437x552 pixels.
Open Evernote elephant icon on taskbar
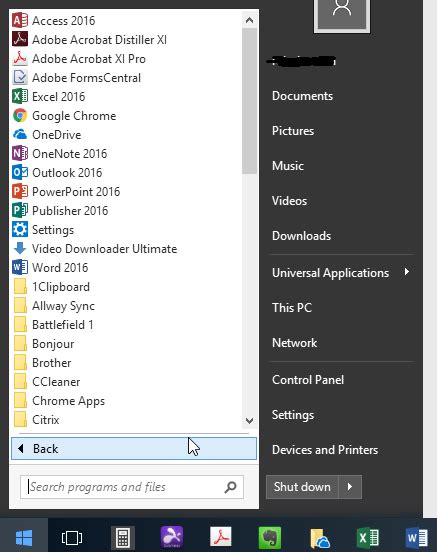point(270,538)
